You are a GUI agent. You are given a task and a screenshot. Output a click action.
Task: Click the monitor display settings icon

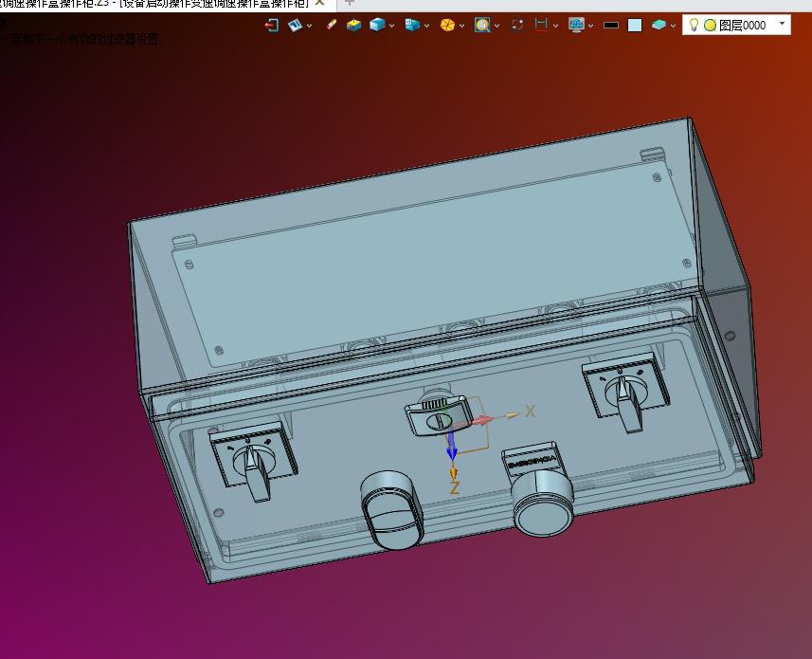pyautogui.click(x=576, y=25)
